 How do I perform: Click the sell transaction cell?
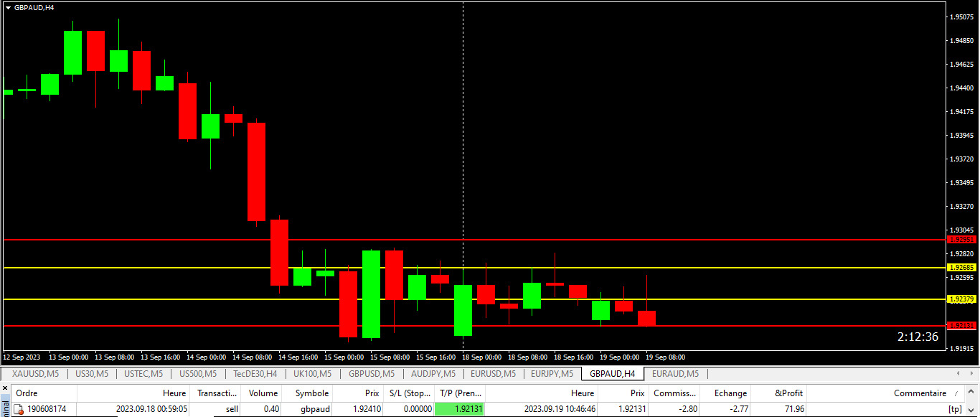click(x=231, y=409)
